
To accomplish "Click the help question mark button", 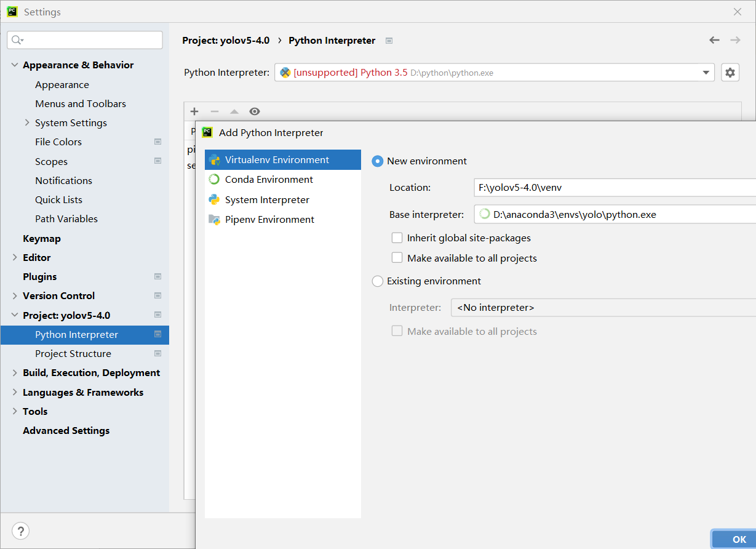I will pyautogui.click(x=20, y=531).
